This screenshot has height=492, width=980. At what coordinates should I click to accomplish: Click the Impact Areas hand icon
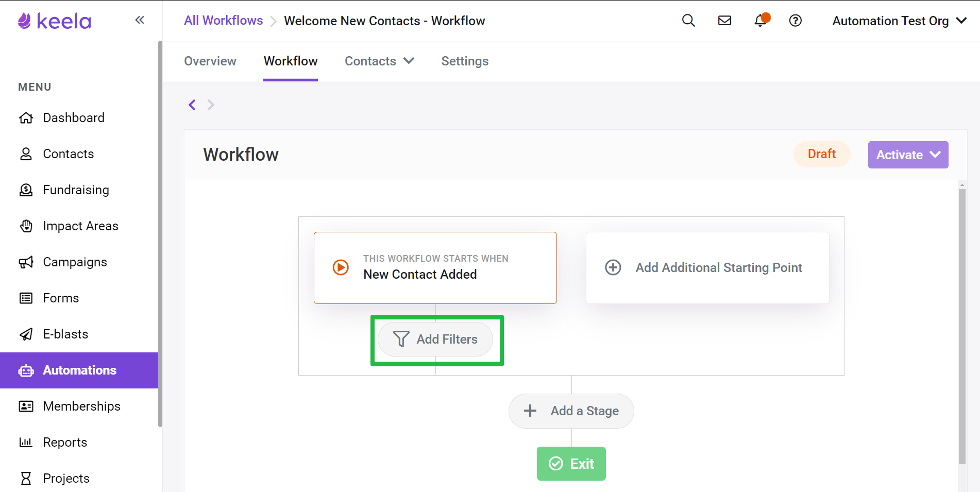pos(26,226)
